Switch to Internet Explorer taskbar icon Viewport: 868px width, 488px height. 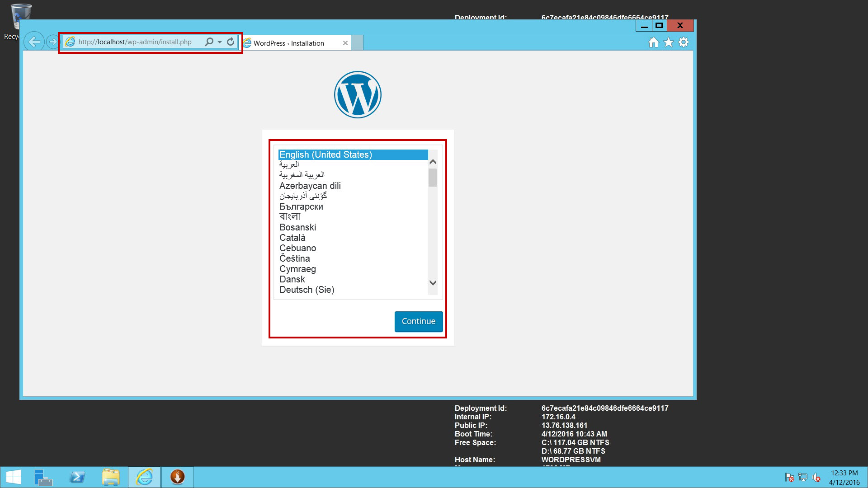coord(144,477)
